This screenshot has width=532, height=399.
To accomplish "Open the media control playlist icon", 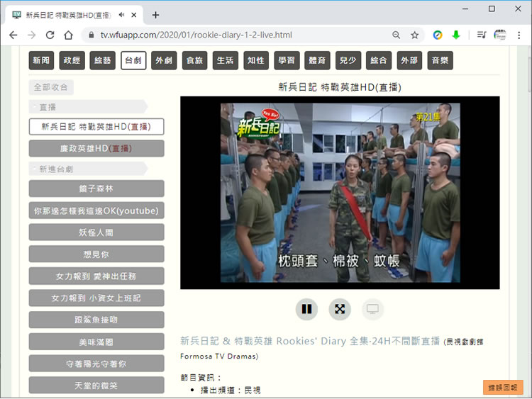I will 482,35.
